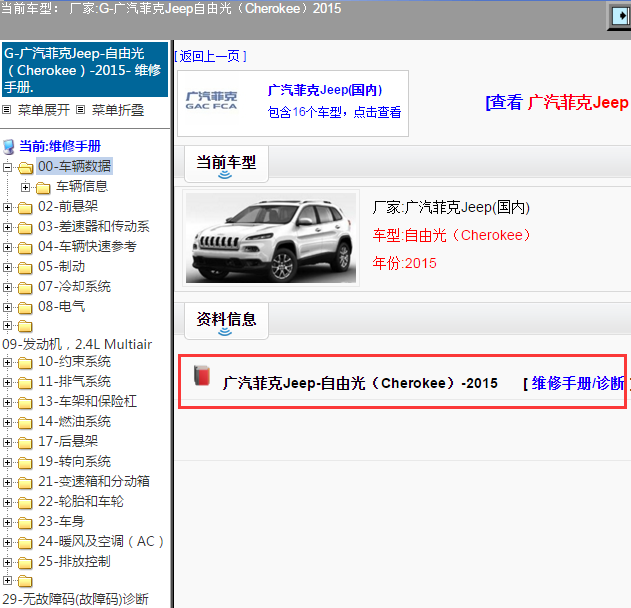
Task: Click the 17-后悬架 folder icon
Action: coord(25,443)
